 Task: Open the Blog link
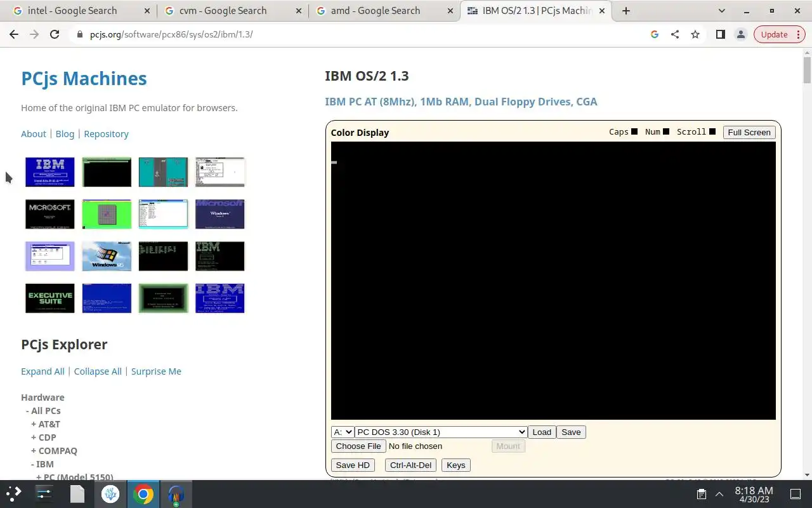click(x=65, y=134)
